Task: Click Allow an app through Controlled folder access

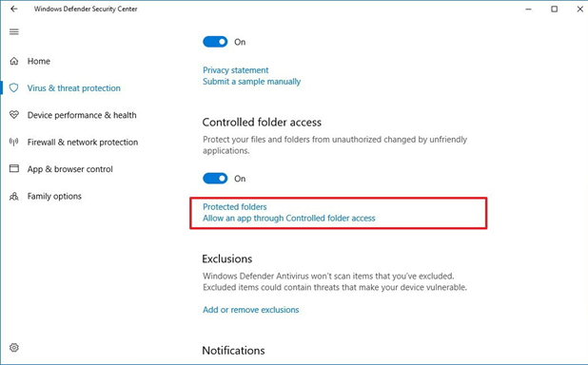Action: coord(288,218)
